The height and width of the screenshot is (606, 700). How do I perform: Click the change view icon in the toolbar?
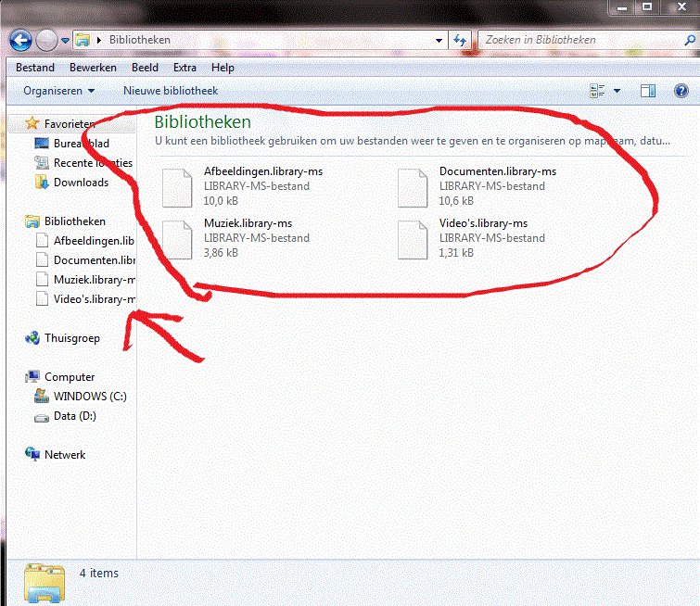point(597,91)
